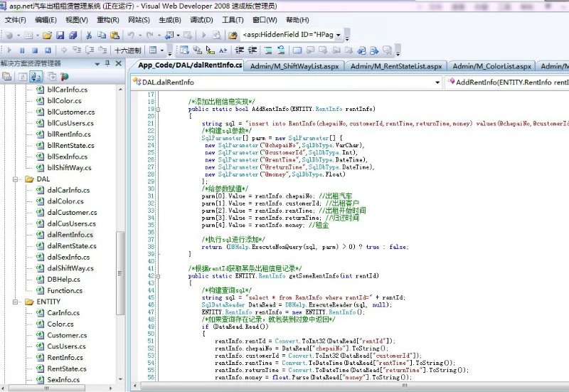The image size is (569, 392).
Task: Click the Decrease Indent icon
Action: tap(239, 50)
